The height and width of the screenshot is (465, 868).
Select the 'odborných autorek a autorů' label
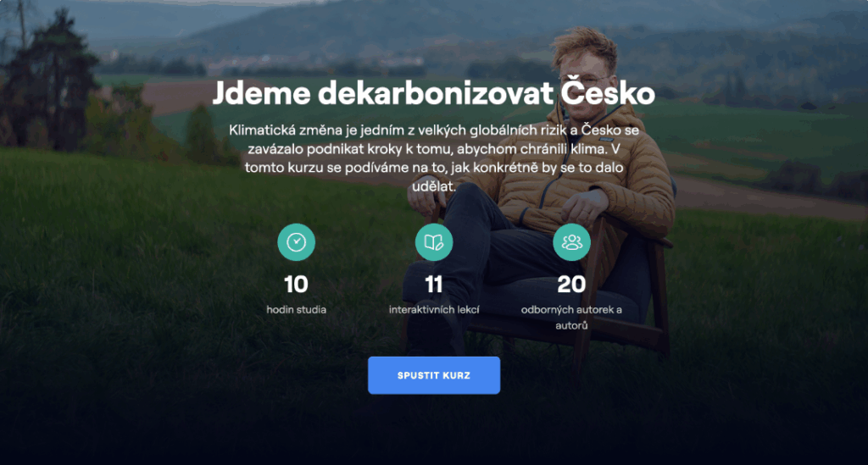571,318
